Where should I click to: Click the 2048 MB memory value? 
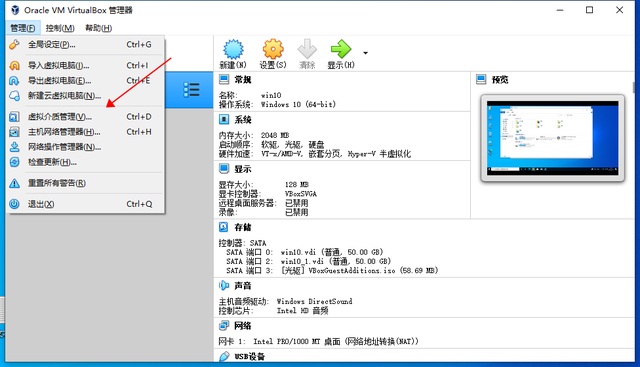click(x=275, y=135)
